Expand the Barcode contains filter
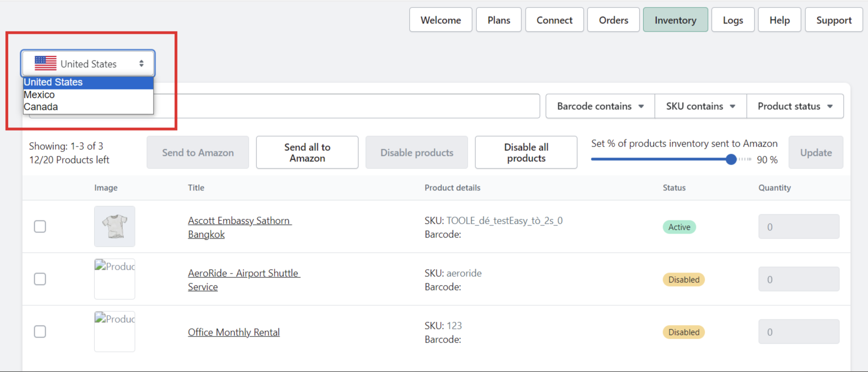The width and height of the screenshot is (868, 372). (x=600, y=106)
